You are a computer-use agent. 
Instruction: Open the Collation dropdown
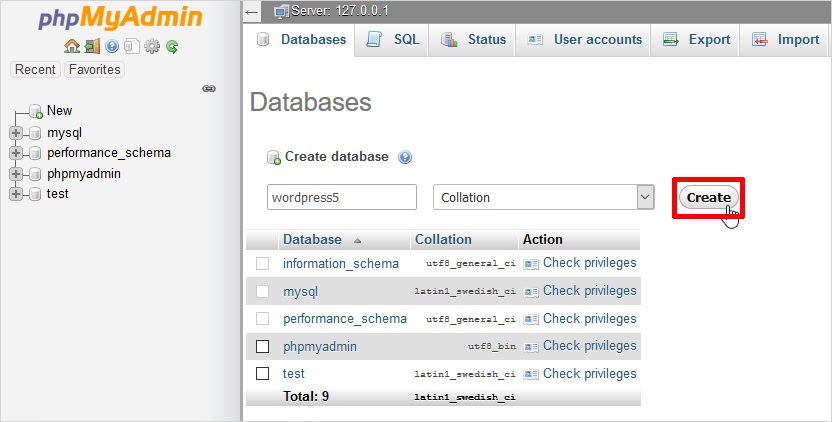543,197
